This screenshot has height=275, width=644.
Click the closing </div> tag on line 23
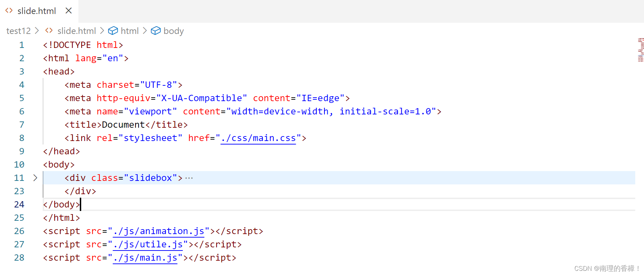tap(80, 191)
